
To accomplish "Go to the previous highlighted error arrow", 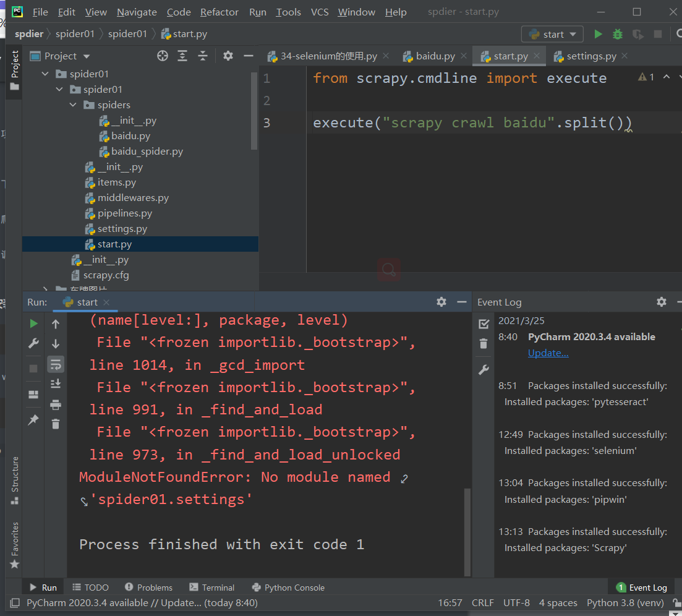I will pyautogui.click(x=667, y=77).
